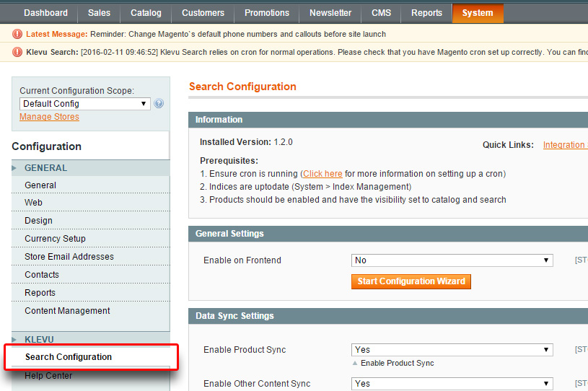This screenshot has width=588, height=391.
Task: Open Store Email Addresses settings
Action: tap(69, 257)
